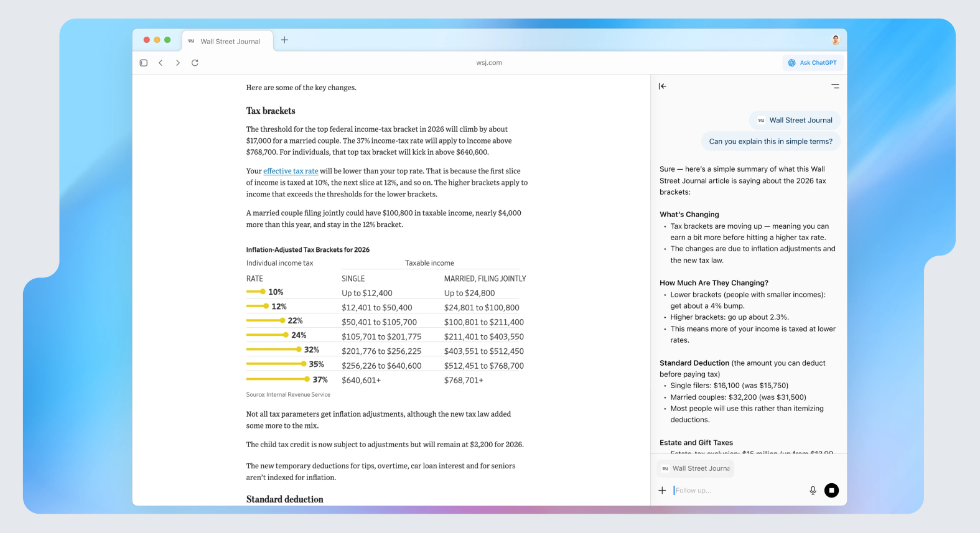This screenshot has width=980, height=533.
Task: Reload the wsj.com page
Action: click(195, 63)
